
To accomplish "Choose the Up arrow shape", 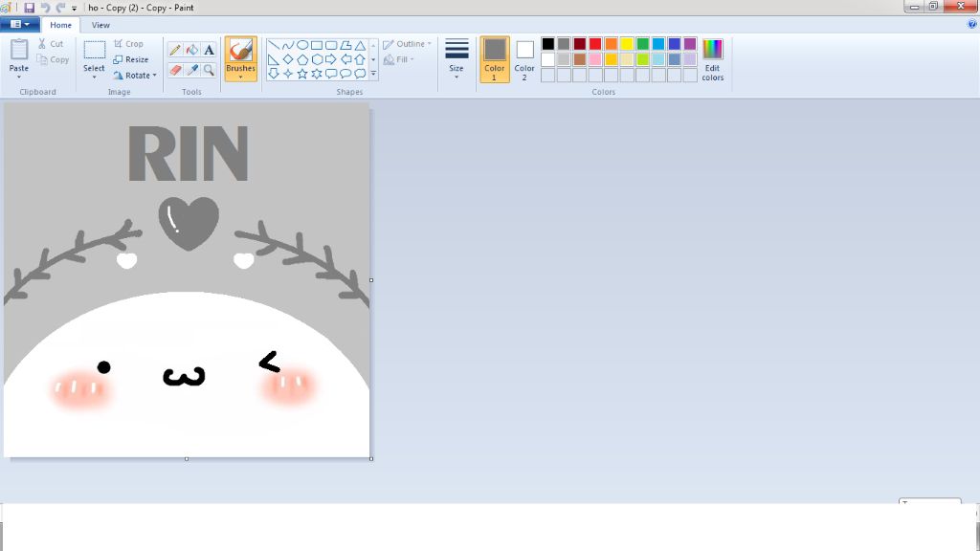I will (x=360, y=59).
